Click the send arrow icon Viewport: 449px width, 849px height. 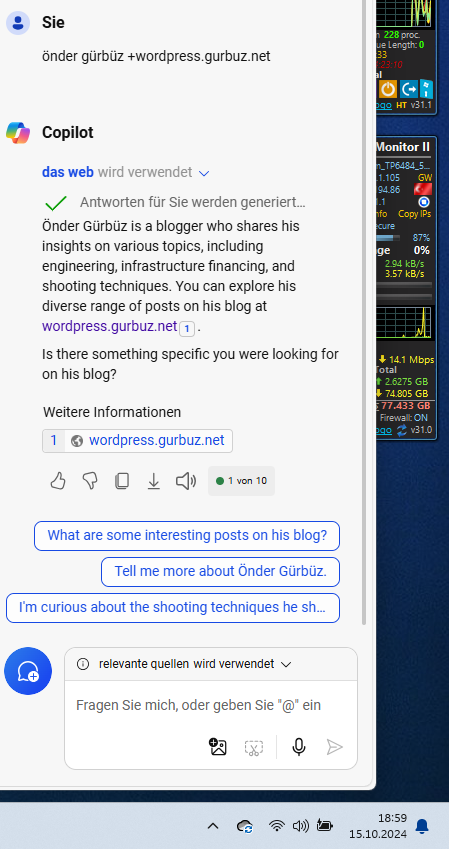point(335,747)
